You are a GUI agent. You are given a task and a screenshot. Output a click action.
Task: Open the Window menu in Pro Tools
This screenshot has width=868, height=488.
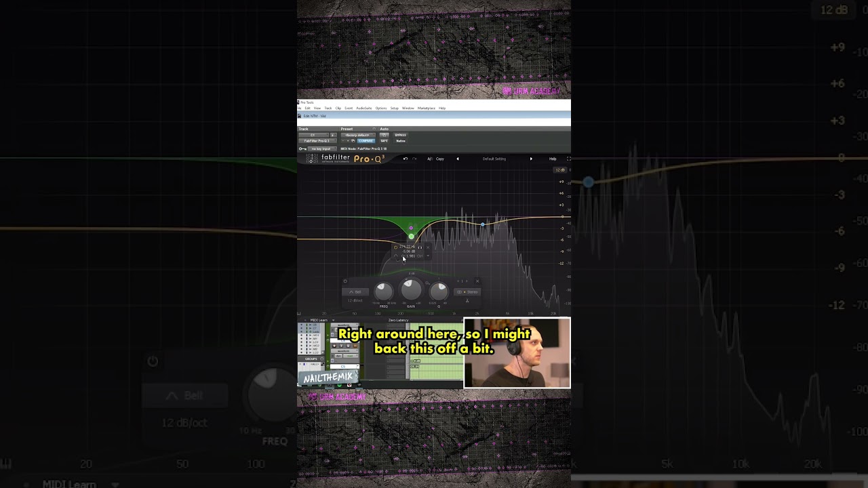(x=408, y=108)
